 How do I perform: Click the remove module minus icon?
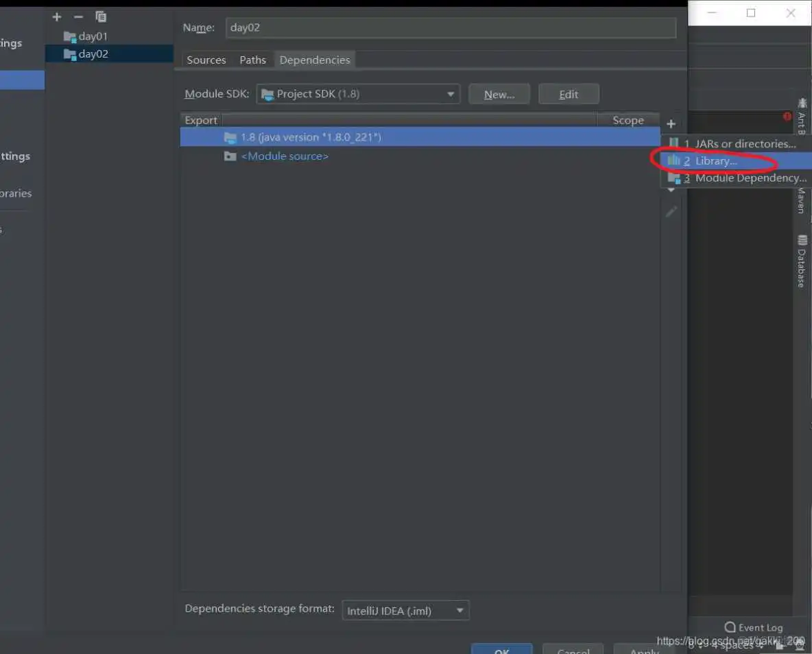tap(78, 16)
